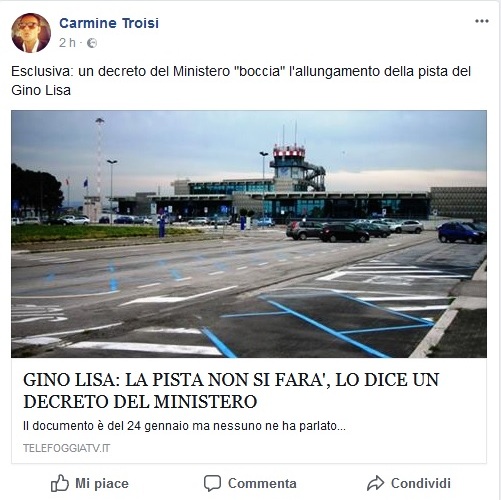Click the thumbs-up like icon
The height and width of the screenshot is (500, 501).
tap(60, 483)
